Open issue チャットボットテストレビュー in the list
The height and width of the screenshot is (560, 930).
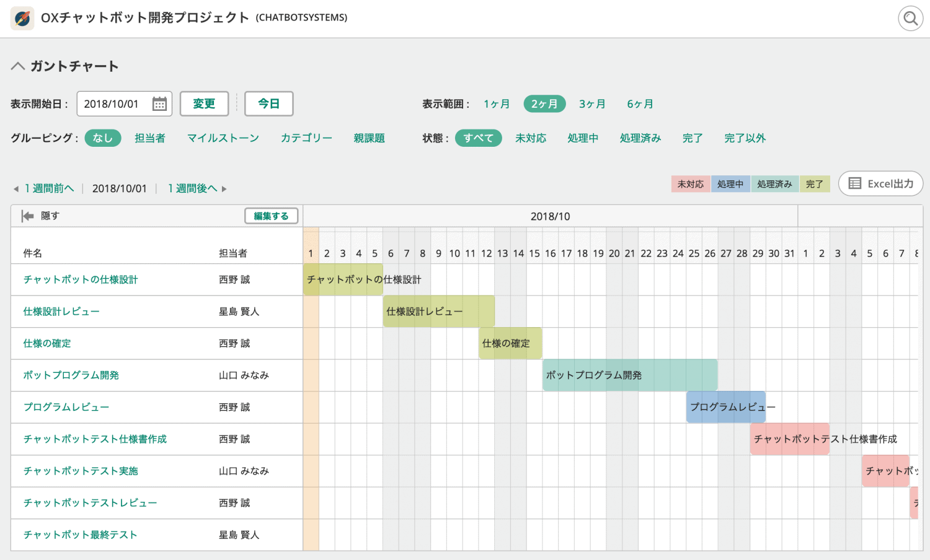tap(91, 503)
